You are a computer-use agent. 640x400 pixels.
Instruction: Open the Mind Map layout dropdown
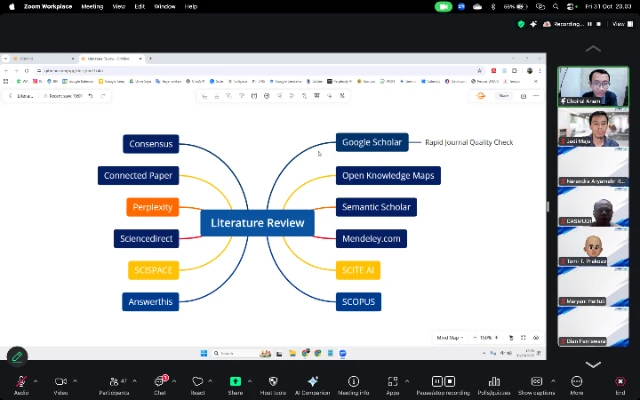point(449,338)
